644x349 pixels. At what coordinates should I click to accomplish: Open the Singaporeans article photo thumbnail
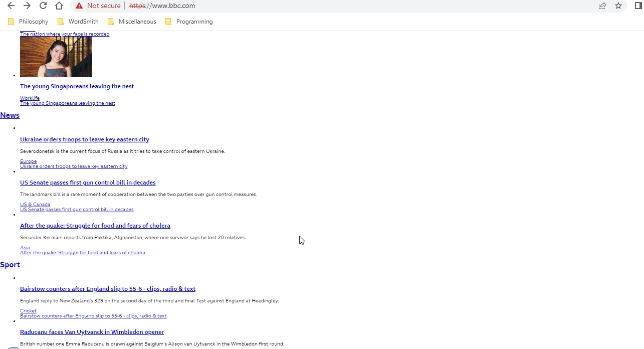click(x=56, y=57)
